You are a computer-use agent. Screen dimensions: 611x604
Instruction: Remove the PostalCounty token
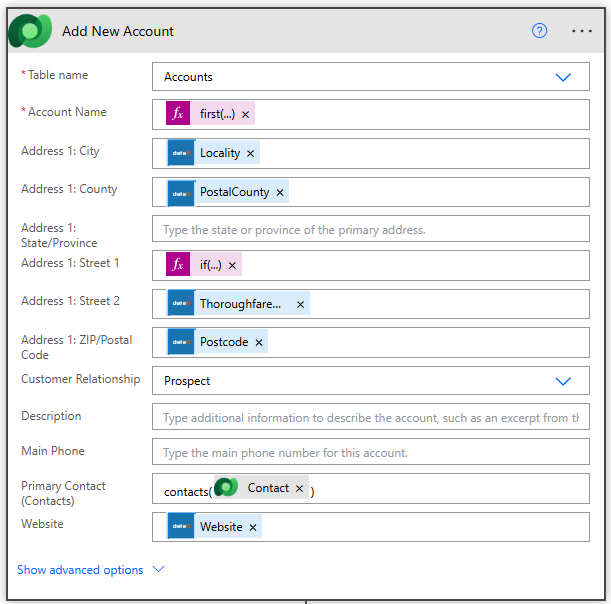click(x=280, y=192)
